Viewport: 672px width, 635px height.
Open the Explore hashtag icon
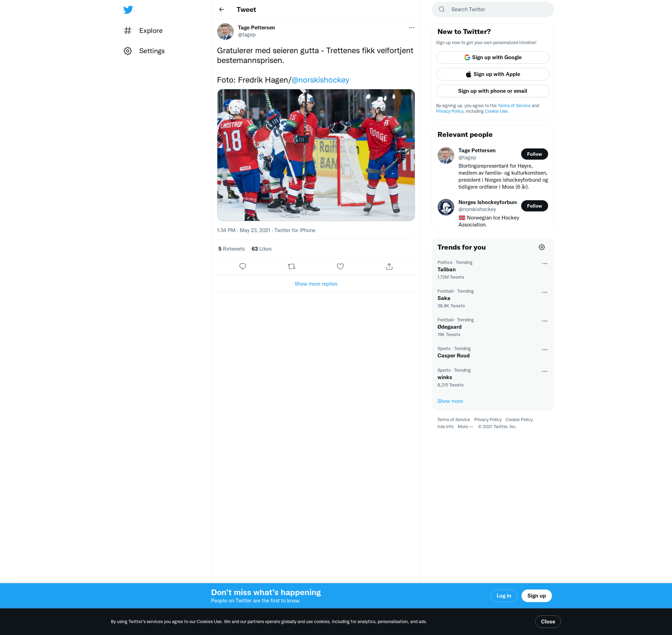[128, 30]
